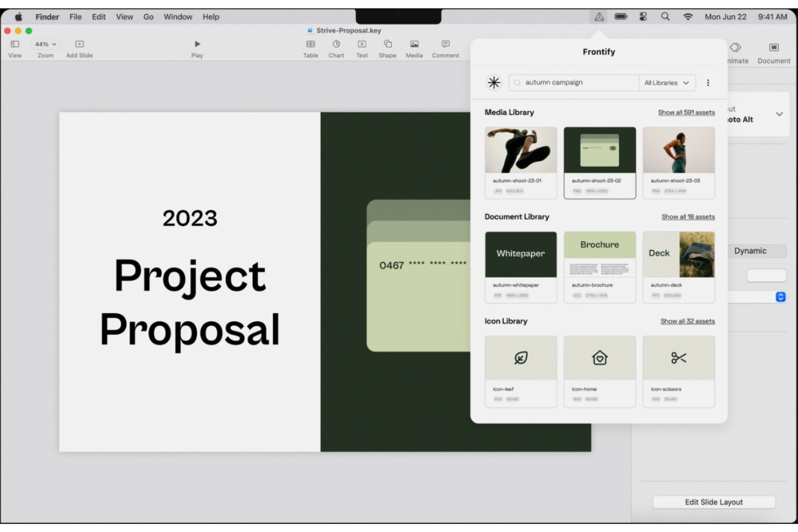Select the autumn-brochure document

click(600, 267)
